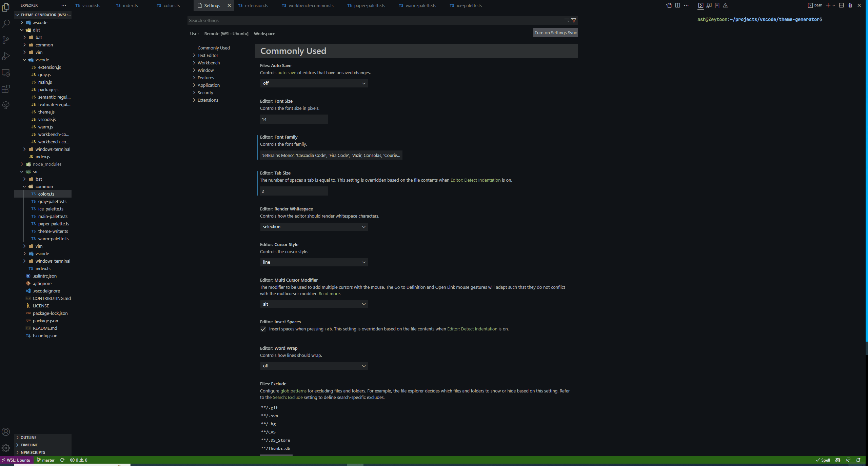The image size is (868, 466).
Task: Switch to Debug Console panel icon
Action: (709, 5)
